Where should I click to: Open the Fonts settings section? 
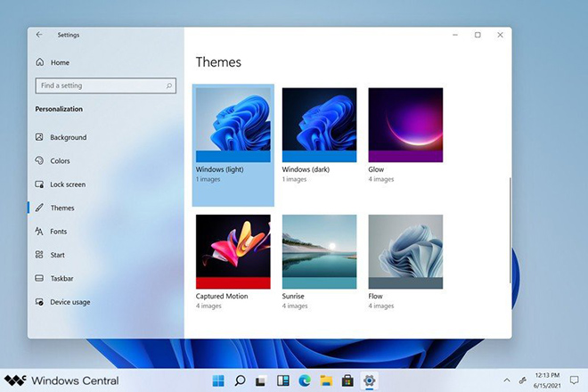point(59,232)
